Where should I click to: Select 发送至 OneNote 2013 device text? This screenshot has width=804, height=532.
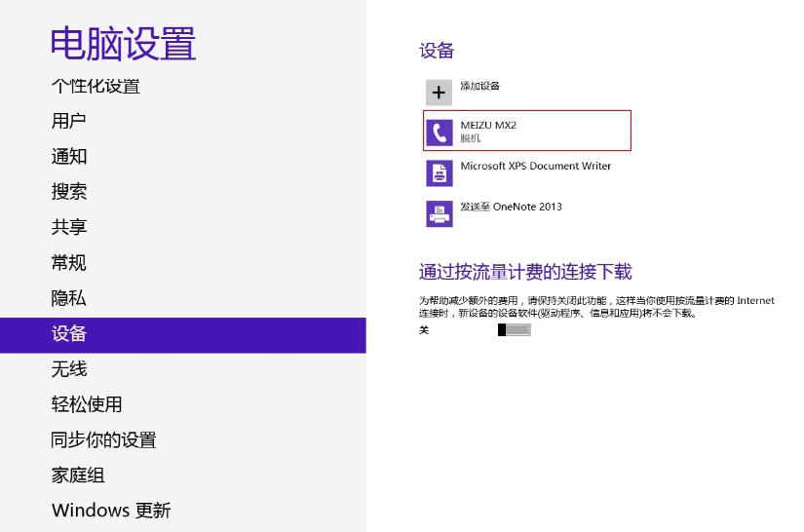[512, 207]
